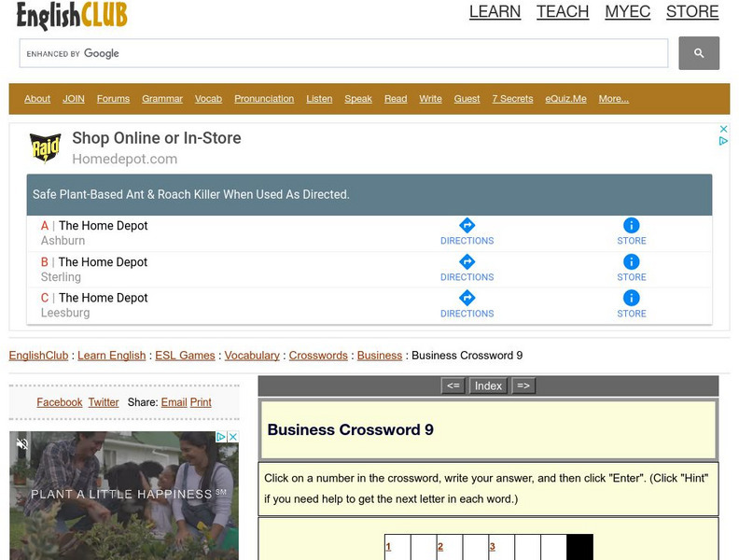The image size is (739, 560).
Task: Open store info for Ashburn location
Action: click(x=632, y=231)
